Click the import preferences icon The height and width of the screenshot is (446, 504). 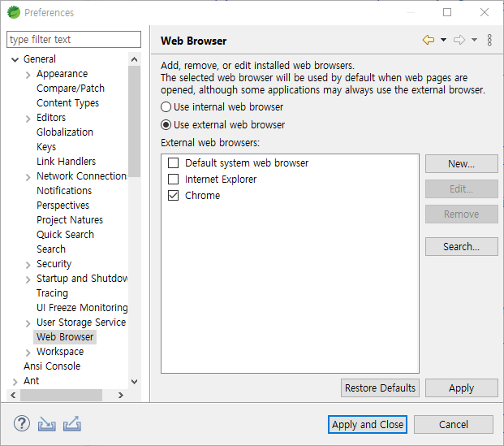46,424
